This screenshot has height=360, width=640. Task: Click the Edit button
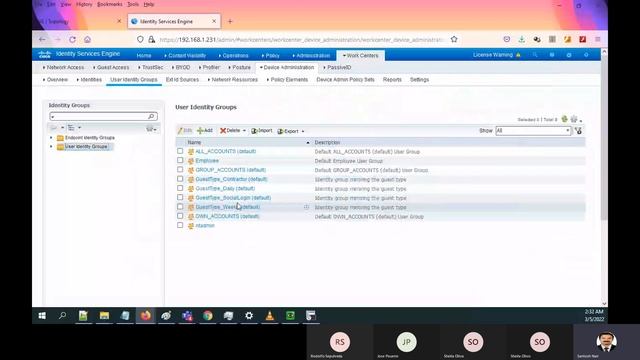185,131
